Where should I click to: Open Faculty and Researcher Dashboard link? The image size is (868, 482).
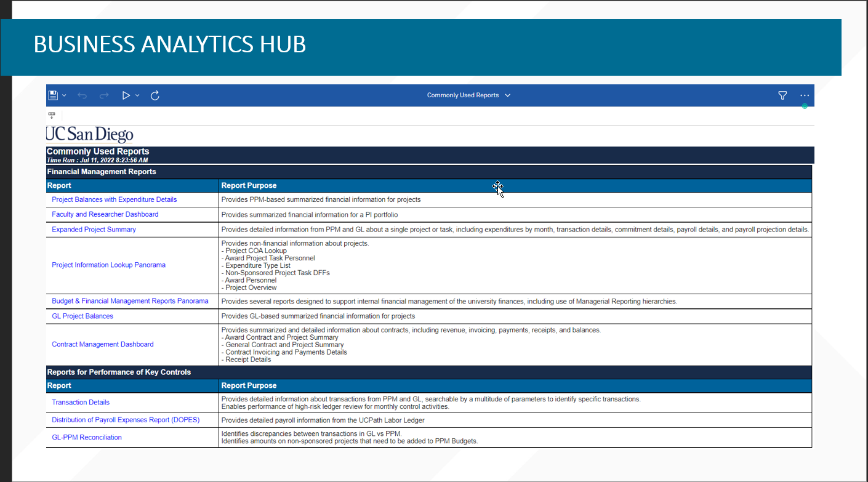click(x=105, y=214)
